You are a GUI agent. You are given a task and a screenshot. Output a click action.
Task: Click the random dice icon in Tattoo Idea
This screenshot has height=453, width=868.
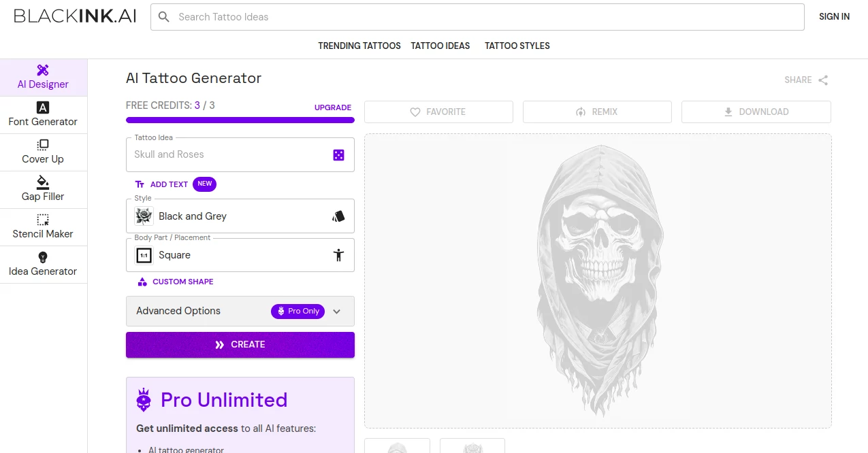338,155
